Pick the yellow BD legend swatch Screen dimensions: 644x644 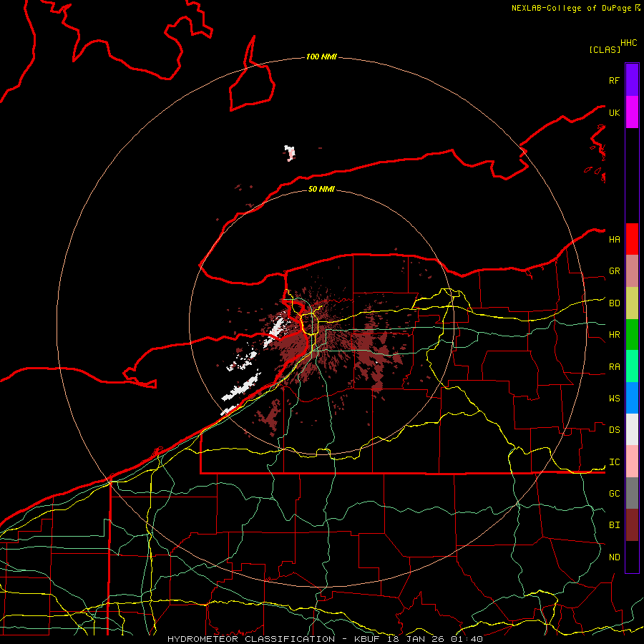click(x=632, y=303)
